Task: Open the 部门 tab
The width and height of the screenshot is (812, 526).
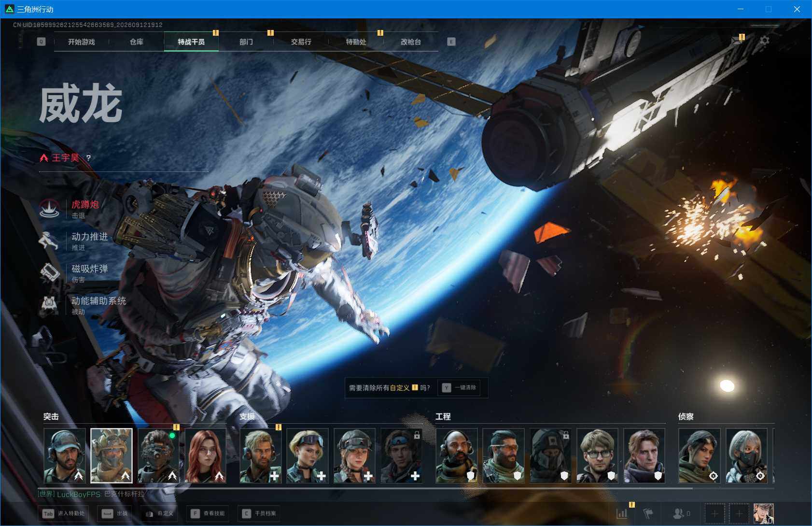Action: 246,42
